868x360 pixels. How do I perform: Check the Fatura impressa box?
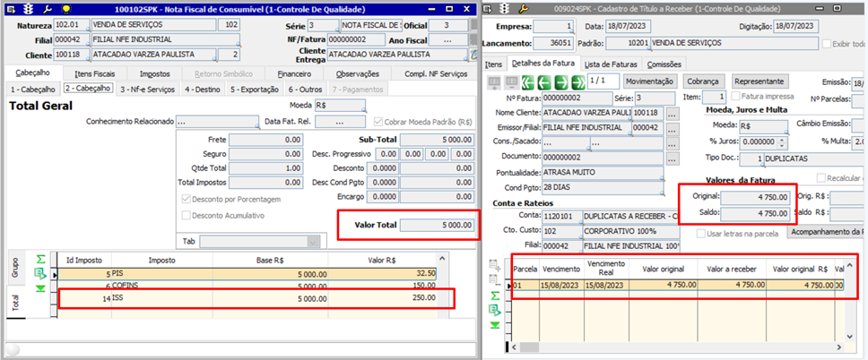pos(736,96)
